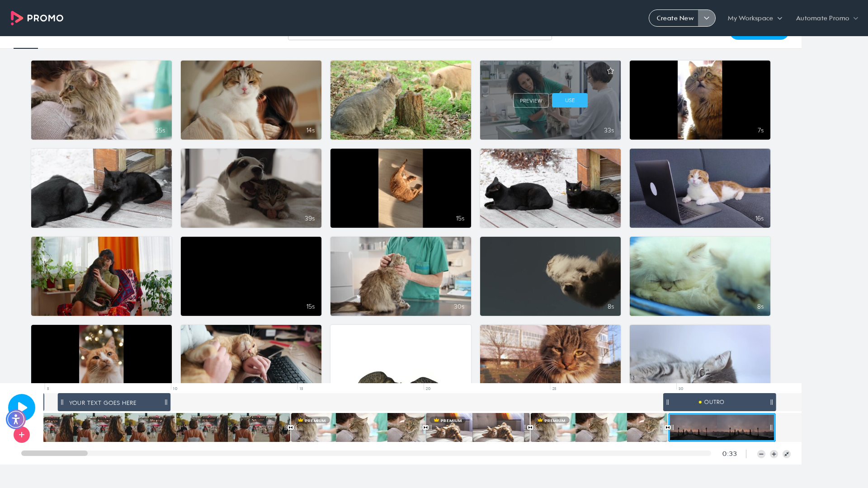Screen dimensions: 868x488
Task: Expand the Automate Promo menu
Action: point(827,18)
